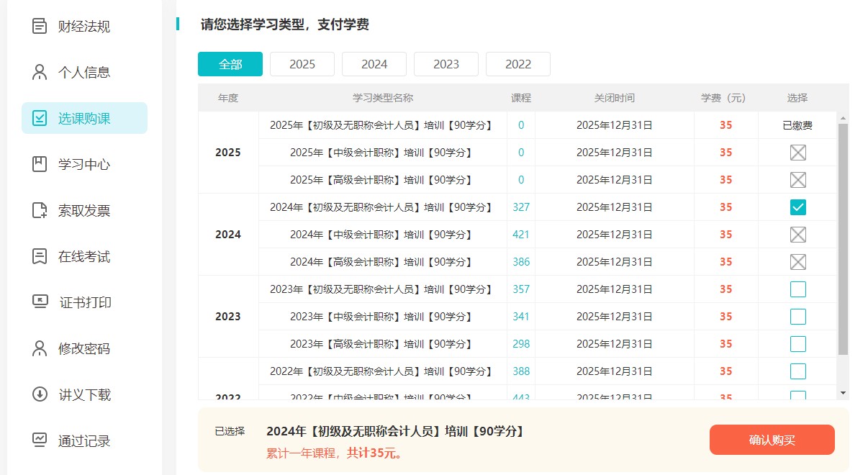
Task: Open 财经法规 menu item
Action: tap(84, 27)
